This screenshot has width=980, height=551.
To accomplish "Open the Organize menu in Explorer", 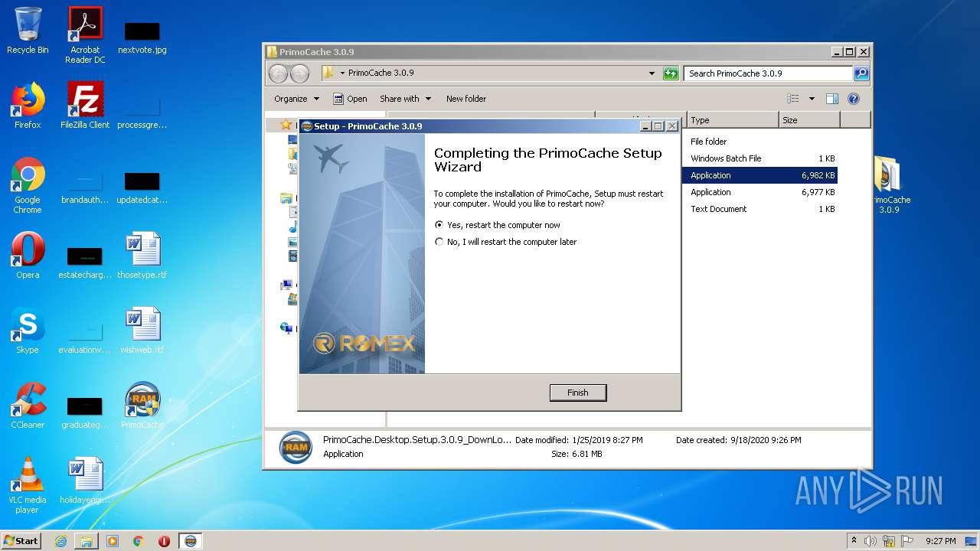I will pos(296,99).
